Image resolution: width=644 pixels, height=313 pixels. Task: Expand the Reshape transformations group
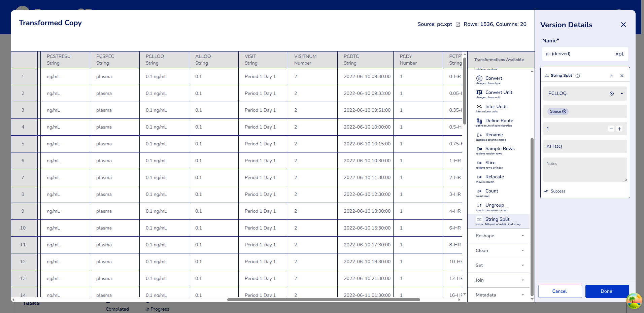499,236
